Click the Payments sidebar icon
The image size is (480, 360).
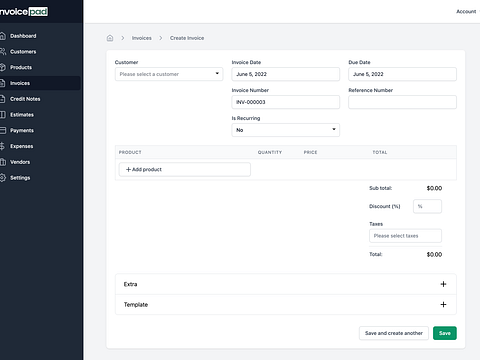point(3,130)
